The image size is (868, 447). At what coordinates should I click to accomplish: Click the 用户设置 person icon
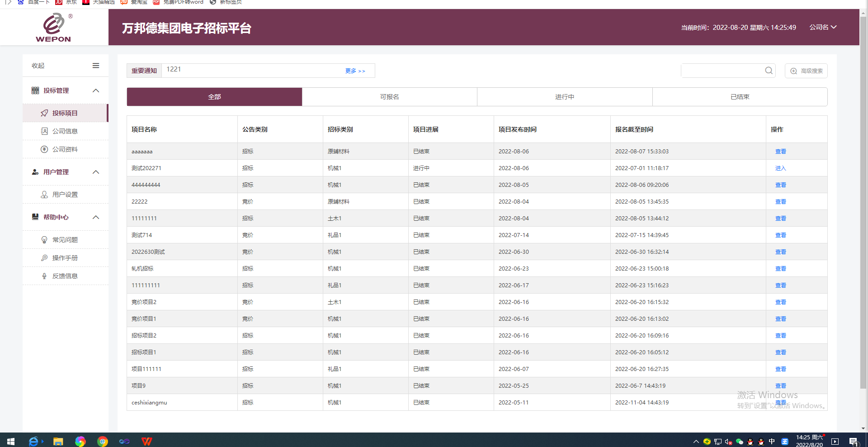(44, 195)
